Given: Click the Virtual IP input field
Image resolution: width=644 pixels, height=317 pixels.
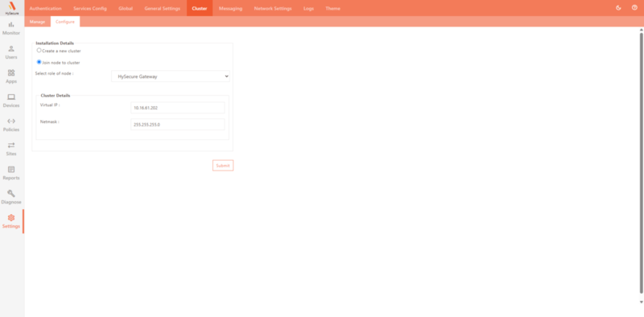Looking at the screenshot, I should pos(178,108).
